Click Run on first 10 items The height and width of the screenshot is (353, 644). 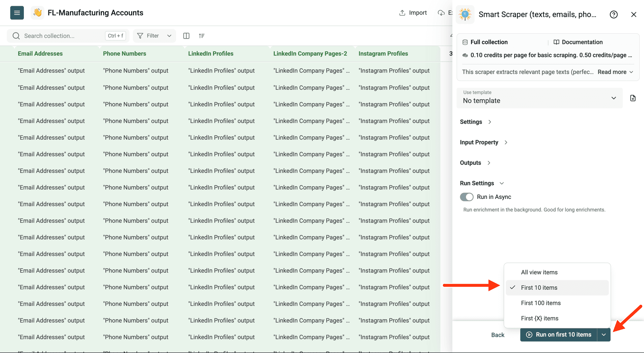click(x=559, y=335)
